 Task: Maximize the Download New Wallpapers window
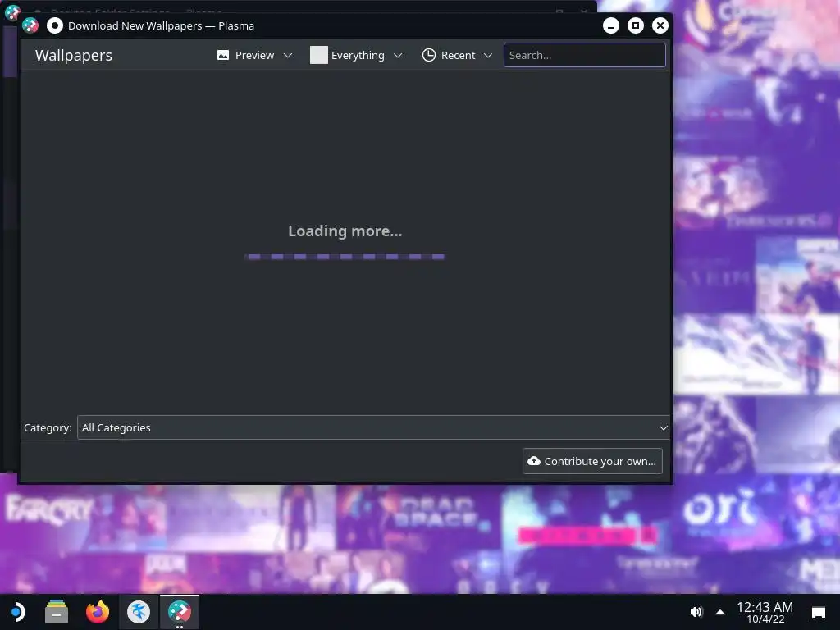(x=636, y=25)
